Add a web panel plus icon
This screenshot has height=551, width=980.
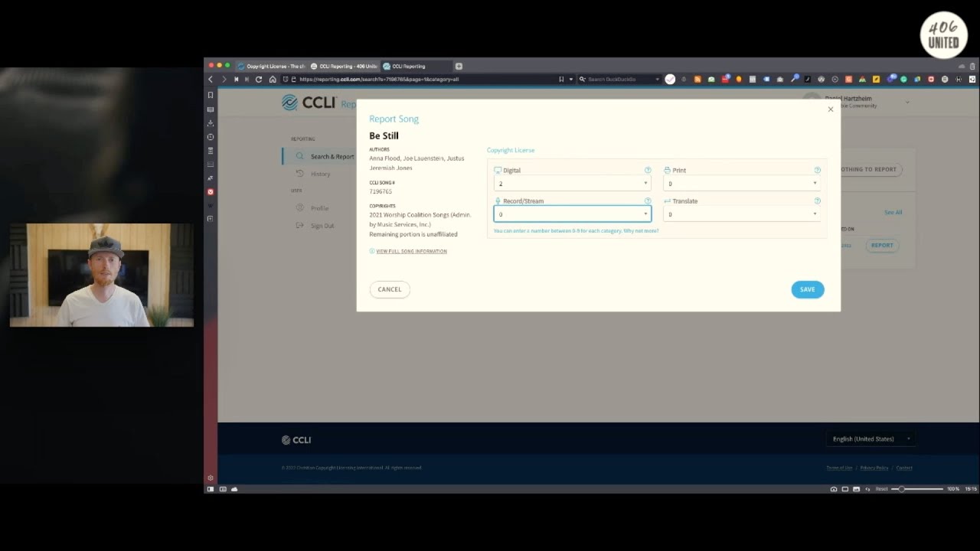point(211,219)
